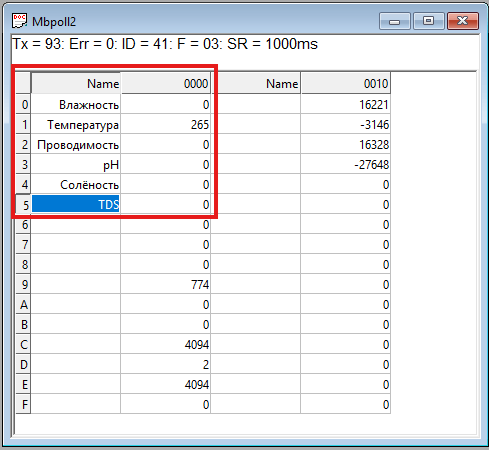Select row header F
Screen dimensions: 489x450
click(x=23, y=404)
